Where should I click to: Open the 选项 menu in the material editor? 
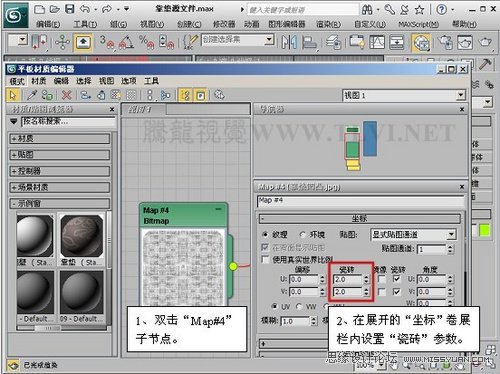pyautogui.click(x=128, y=81)
